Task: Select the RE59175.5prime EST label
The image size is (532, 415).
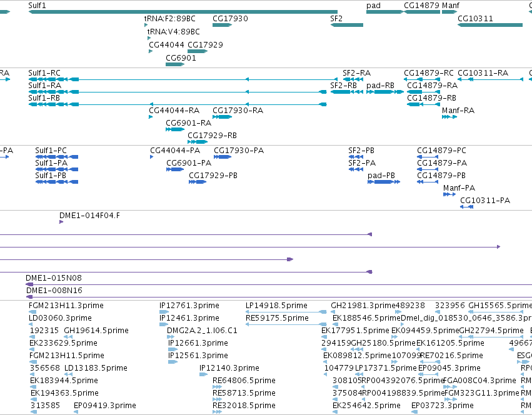Action: 277,318
